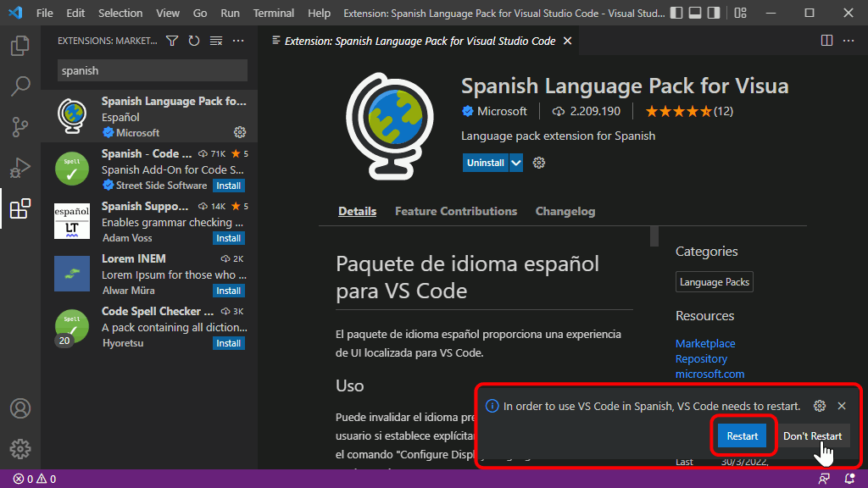Open the customize layout icon
Viewport: 868px width, 488px height.
pyautogui.click(x=741, y=13)
